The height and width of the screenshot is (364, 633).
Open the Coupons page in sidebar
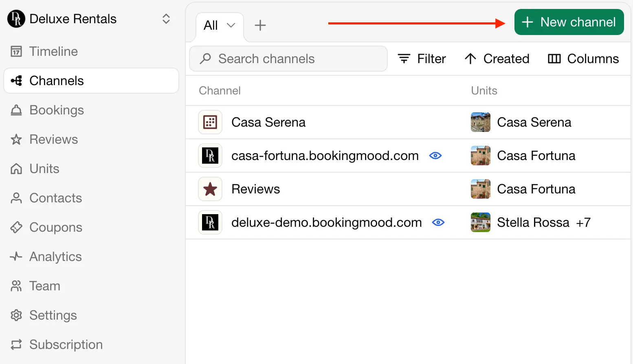pos(55,227)
